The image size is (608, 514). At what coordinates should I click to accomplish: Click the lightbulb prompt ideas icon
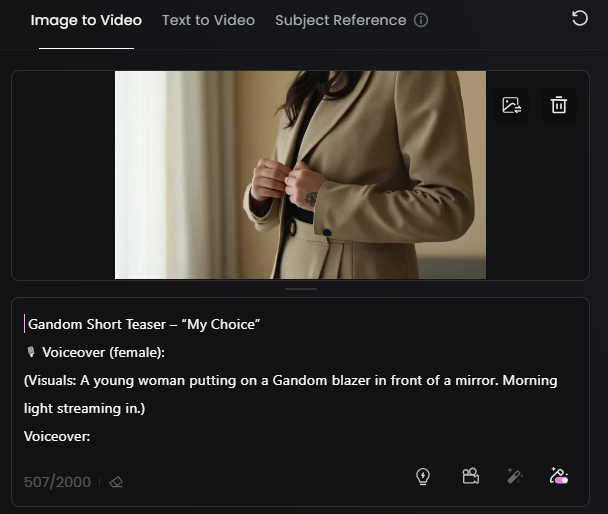[423, 477]
